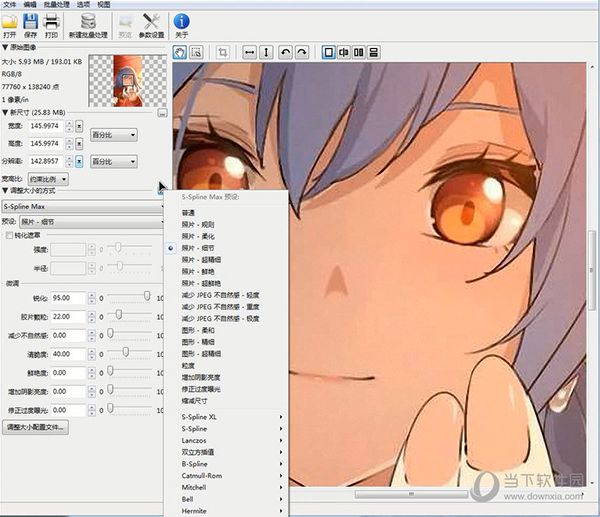Adjust the 清脆度 crispness slider
The height and width of the screenshot is (517, 600).
coord(126,352)
